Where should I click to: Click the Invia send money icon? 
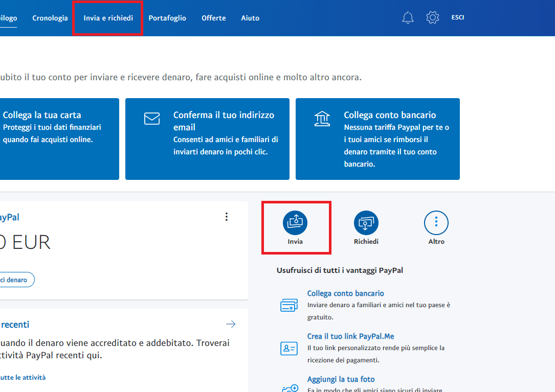pos(295,223)
